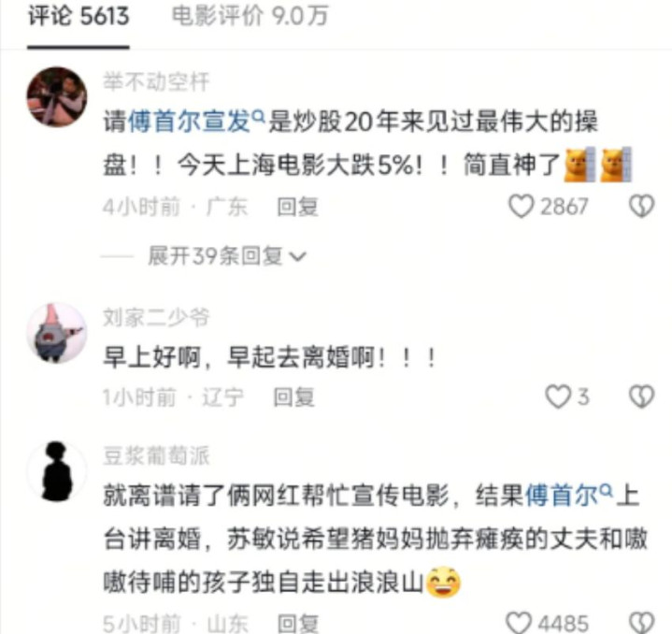The height and width of the screenshot is (634, 672).
Task: Expand 展开39条回复 replies
Action: [227, 256]
